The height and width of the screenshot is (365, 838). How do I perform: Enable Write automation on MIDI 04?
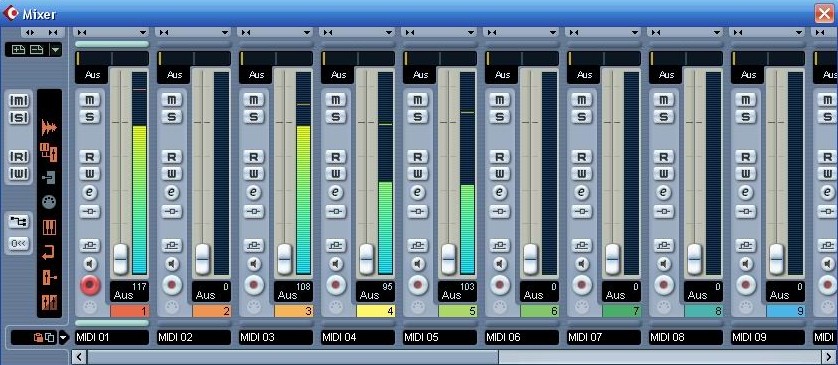click(x=336, y=174)
